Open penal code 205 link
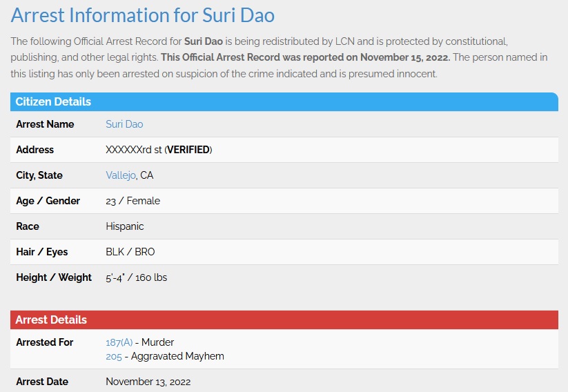Viewport: 568px width, 392px height. tap(114, 357)
